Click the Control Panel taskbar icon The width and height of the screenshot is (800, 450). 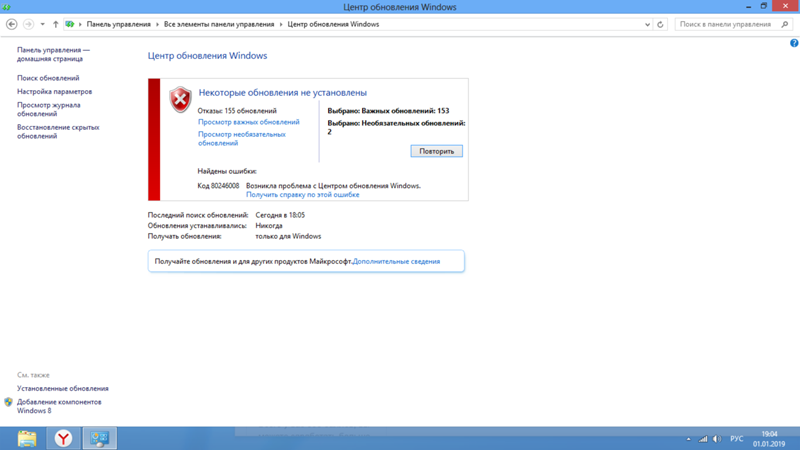coord(99,438)
